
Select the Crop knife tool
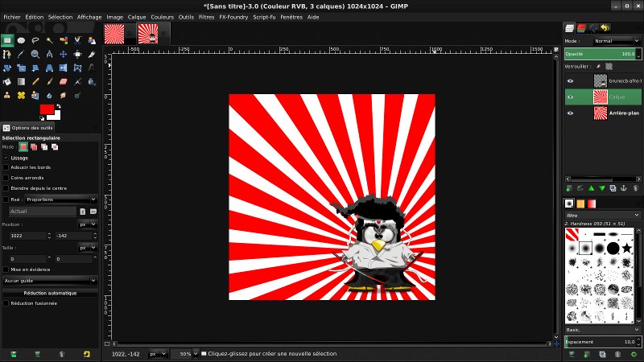point(92,54)
